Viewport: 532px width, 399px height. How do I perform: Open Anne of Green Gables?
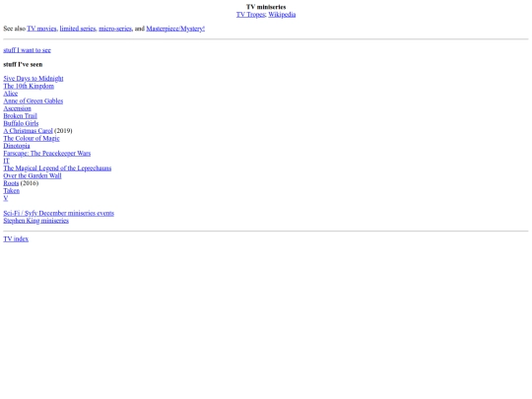point(33,101)
